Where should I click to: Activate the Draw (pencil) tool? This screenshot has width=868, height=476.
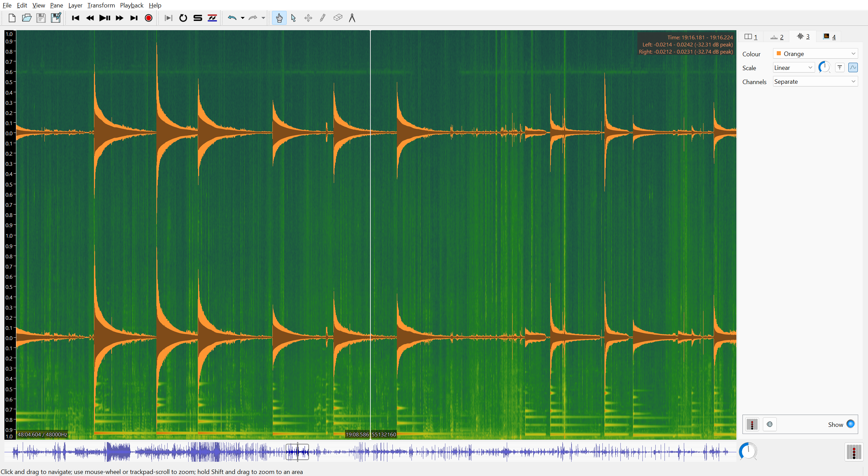(x=322, y=18)
